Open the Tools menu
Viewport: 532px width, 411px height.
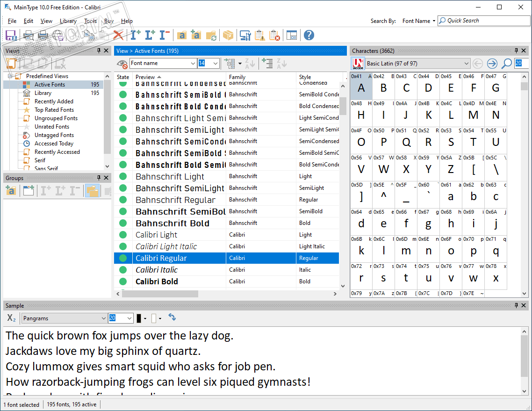(90, 21)
